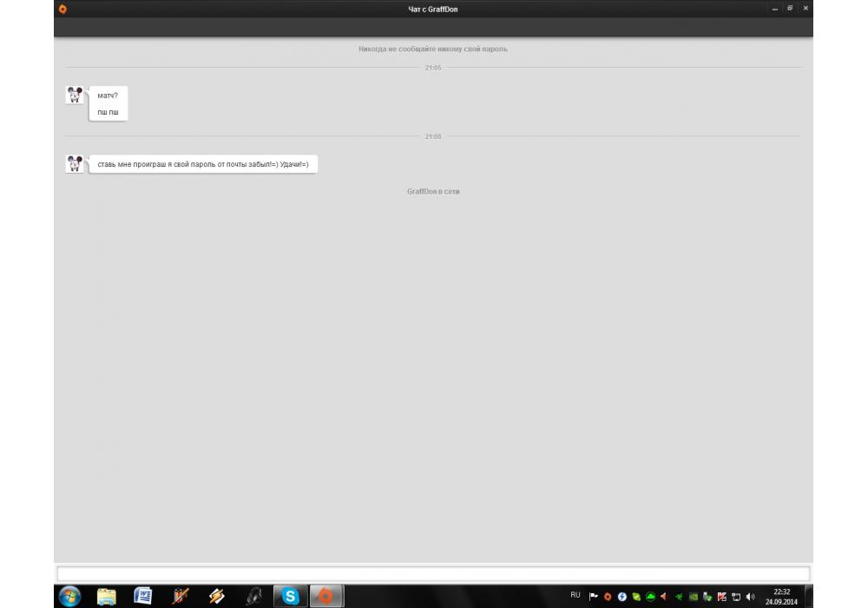Open the clock showing 22:32
868x608 pixels.
click(x=781, y=596)
